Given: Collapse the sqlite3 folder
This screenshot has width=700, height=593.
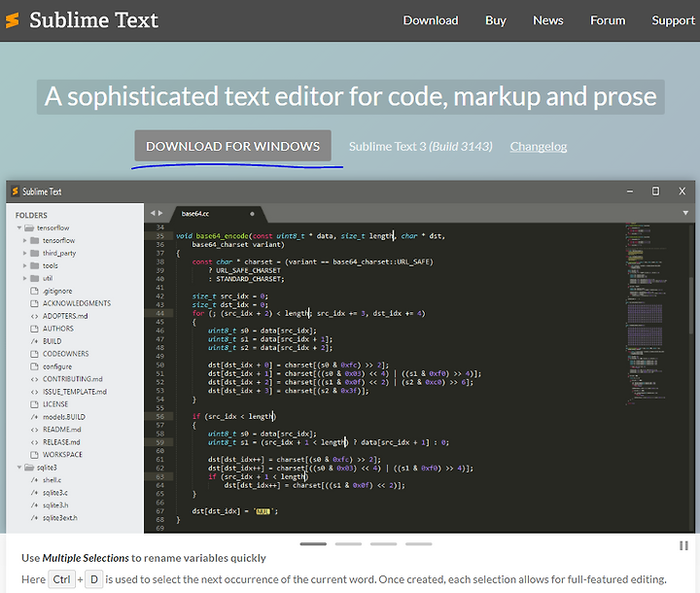Looking at the screenshot, I should tap(19, 468).
